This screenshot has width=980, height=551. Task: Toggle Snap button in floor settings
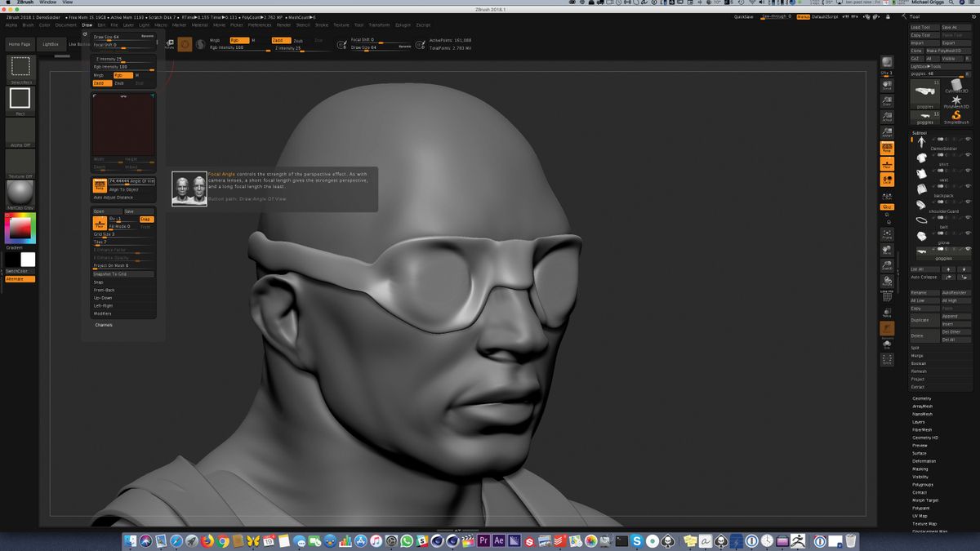[145, 219]
